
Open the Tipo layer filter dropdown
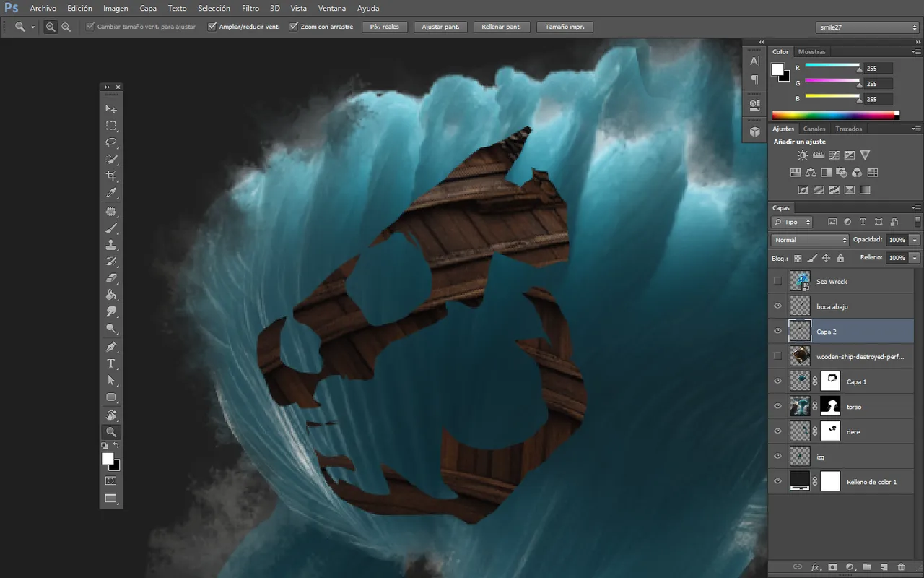pos(792,222)
